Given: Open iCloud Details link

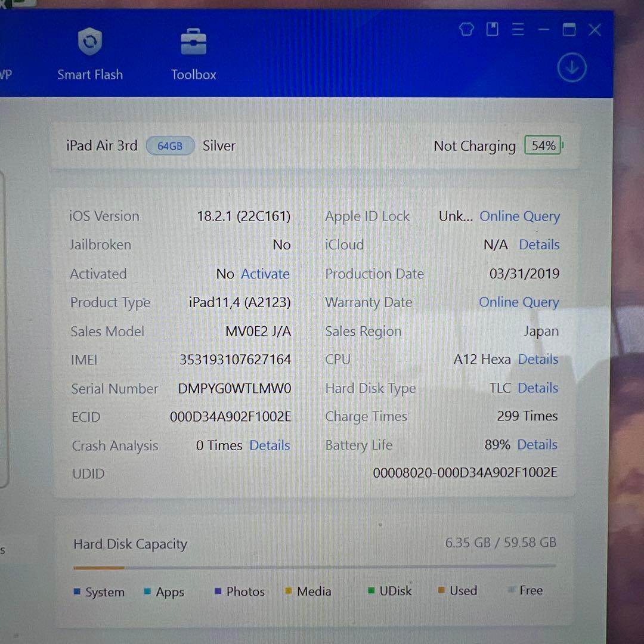Looking at the screenshot, I should (539, 244).
